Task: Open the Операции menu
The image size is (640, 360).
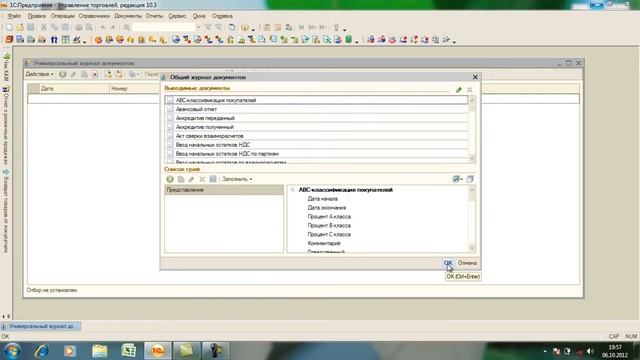Action: click(x=63, y=16)
